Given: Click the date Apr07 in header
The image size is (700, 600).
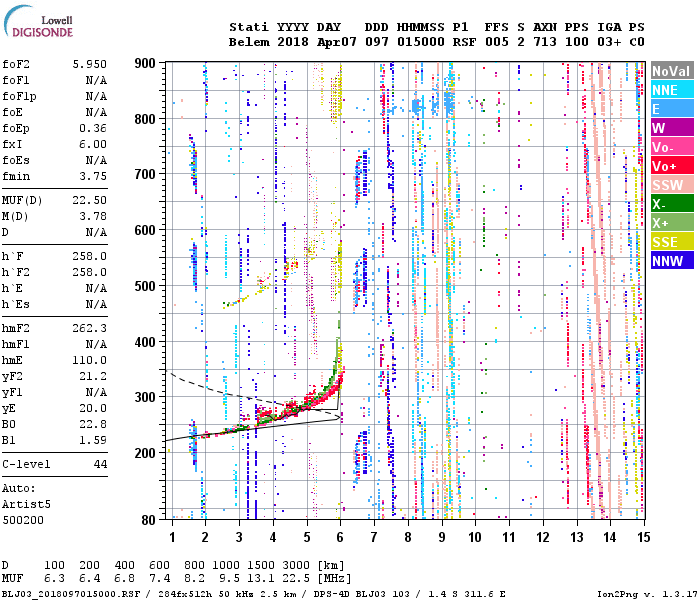Looking at the screenshot, I should (x=337, y=42).
